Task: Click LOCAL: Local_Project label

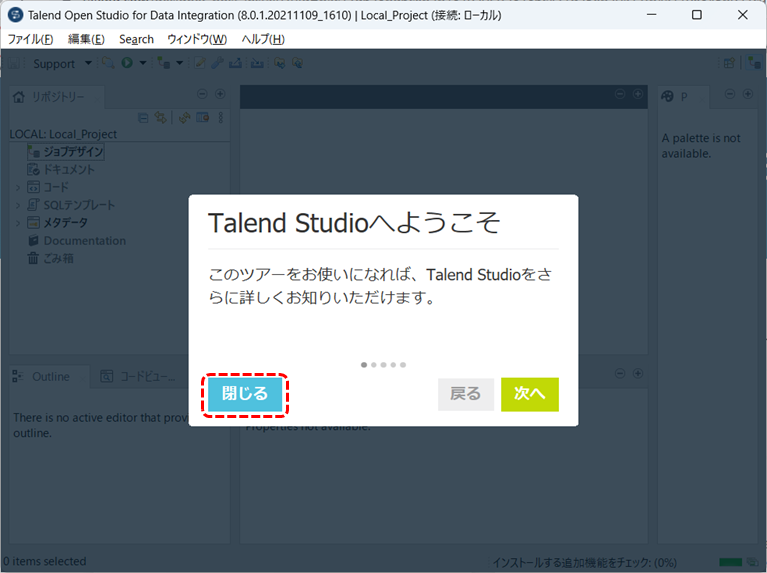Action: [x=63, y=134]
